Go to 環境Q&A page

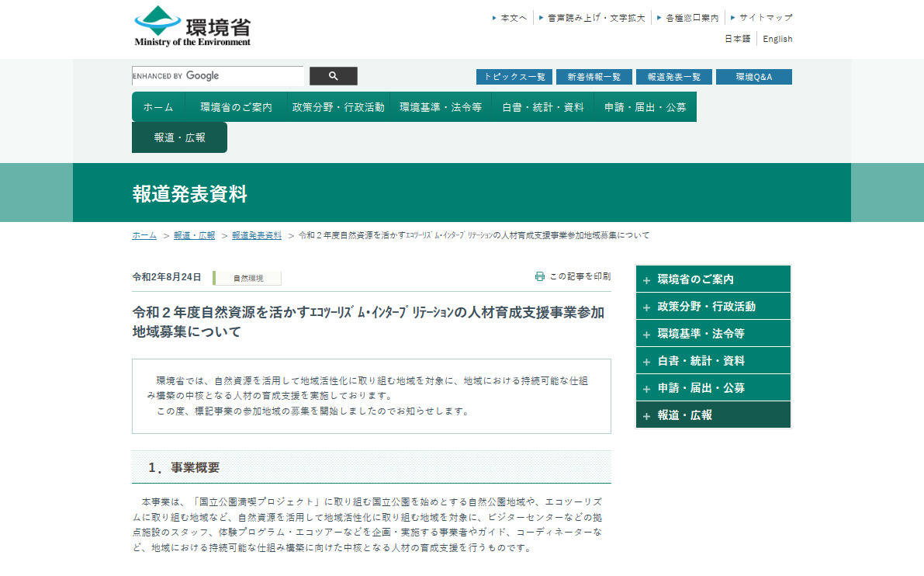[x=753, y=77]
